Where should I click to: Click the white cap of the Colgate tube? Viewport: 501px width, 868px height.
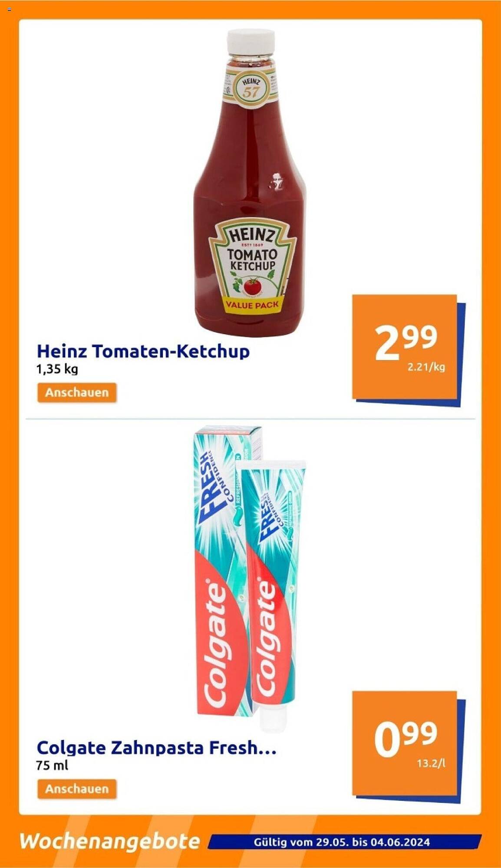[x=274, y=718]
